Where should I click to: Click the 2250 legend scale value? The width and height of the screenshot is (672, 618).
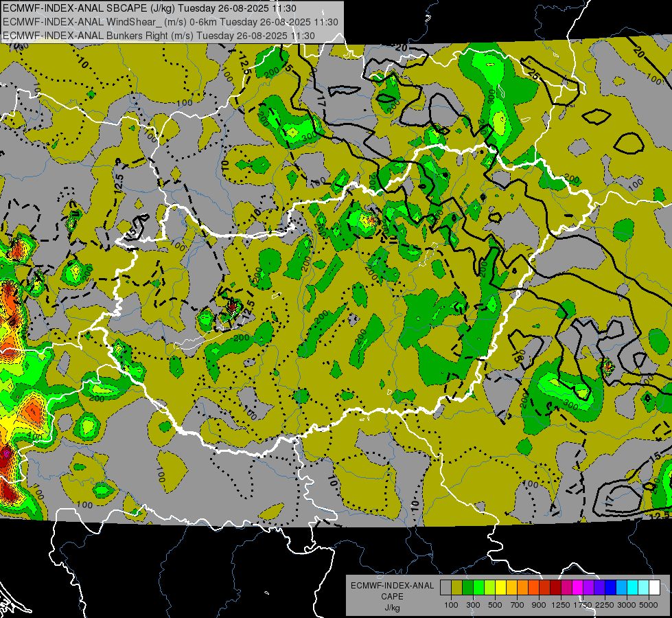click(605, 605)
